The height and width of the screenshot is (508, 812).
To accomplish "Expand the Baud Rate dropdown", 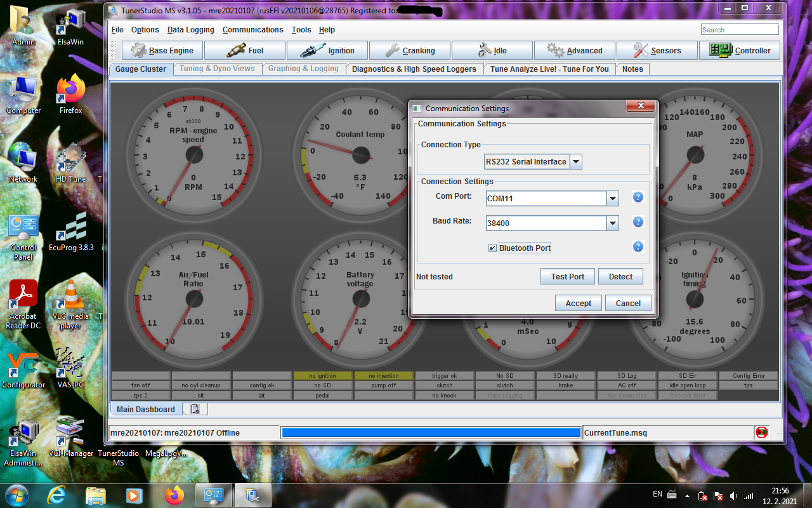I will (x=613, y=223).
